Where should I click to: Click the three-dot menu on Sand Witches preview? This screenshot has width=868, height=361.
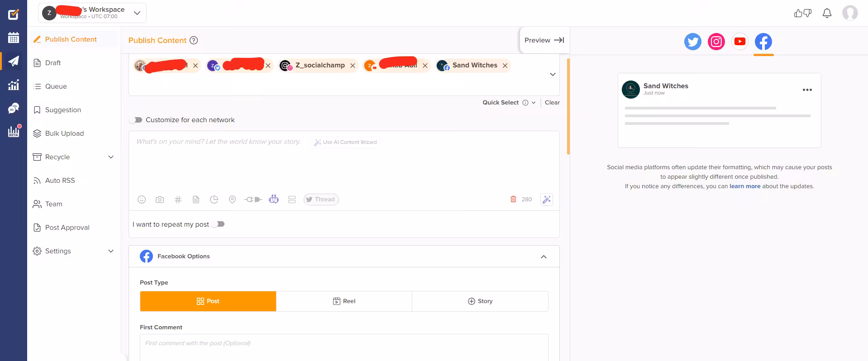pyautogui.click(x=807, y=90)
